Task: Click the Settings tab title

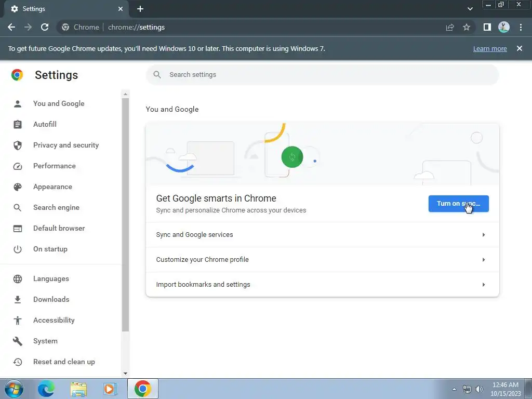Action: [x=34, y=9]
